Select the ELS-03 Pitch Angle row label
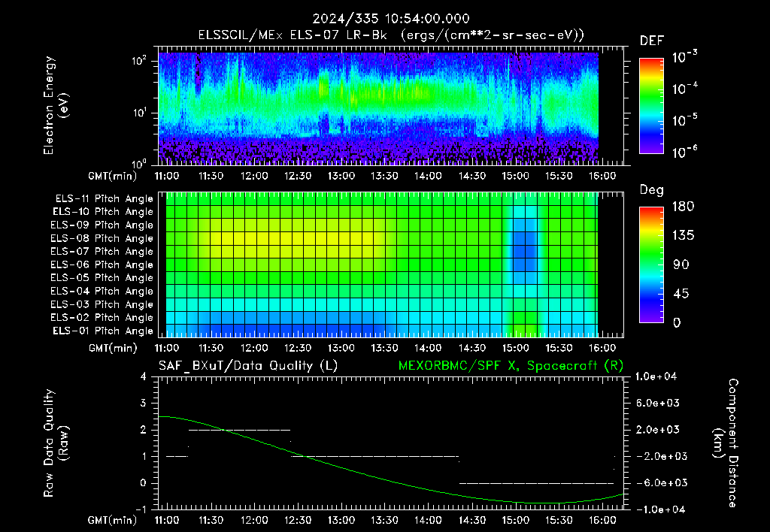The height and width of the screenshot is (532, 770). [x=102, y=304]
